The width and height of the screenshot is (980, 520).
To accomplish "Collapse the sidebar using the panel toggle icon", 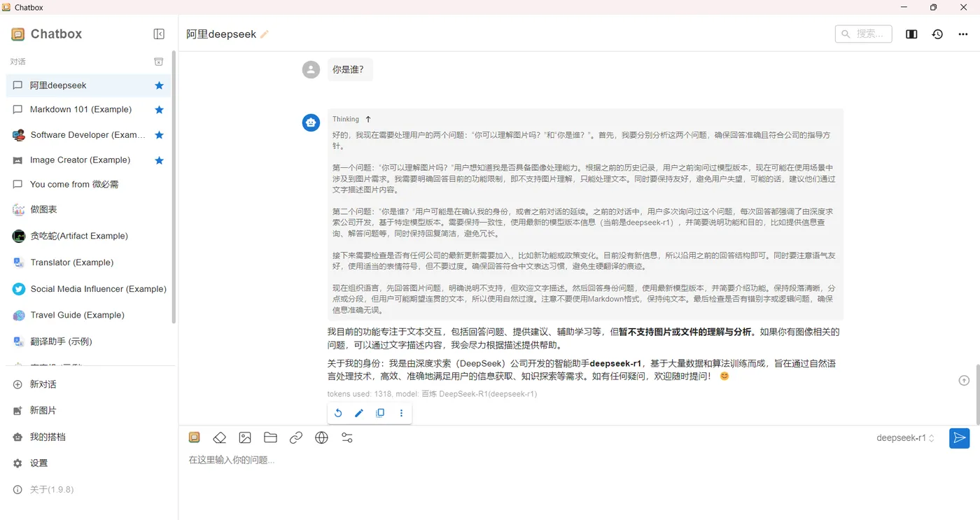I will tap(159, 34).
